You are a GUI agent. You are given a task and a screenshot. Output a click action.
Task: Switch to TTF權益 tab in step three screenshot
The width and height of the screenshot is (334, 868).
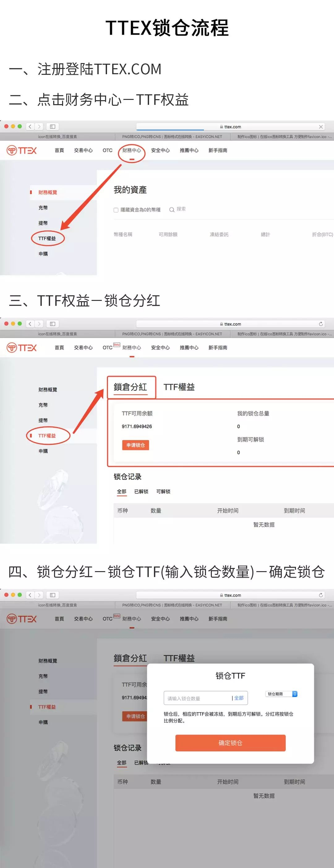tap(179, 387)
